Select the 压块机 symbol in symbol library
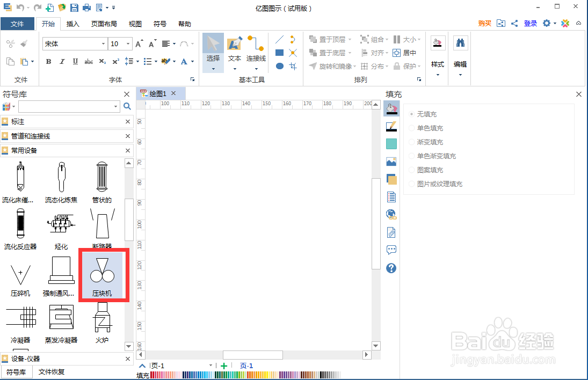Viewport: 588px width, 380px height. pos(102,275)
